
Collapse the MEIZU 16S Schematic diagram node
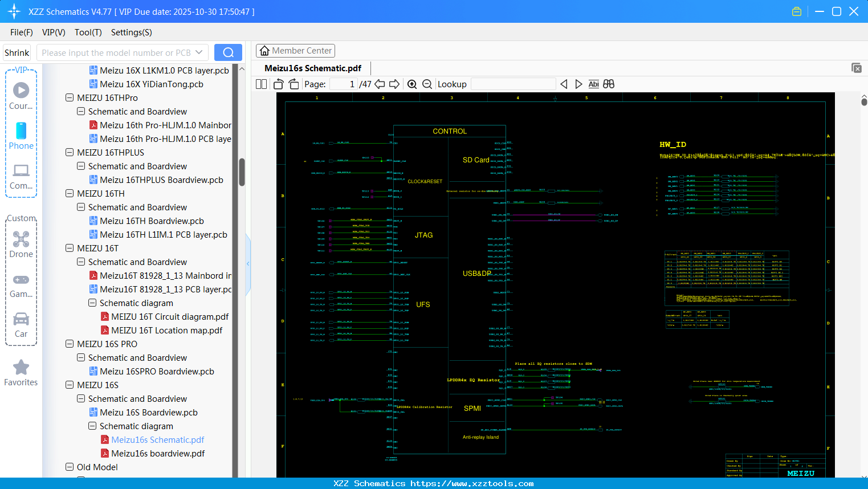[92, 426]
